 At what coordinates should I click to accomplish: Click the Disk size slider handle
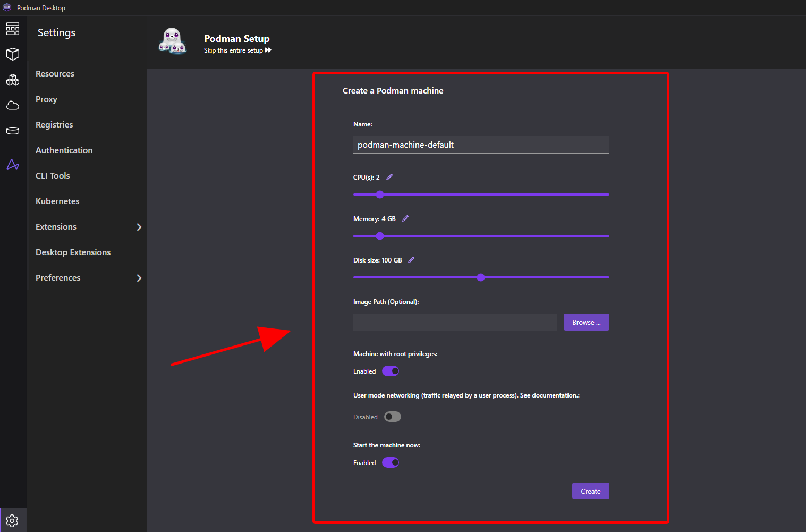point(481,277)
